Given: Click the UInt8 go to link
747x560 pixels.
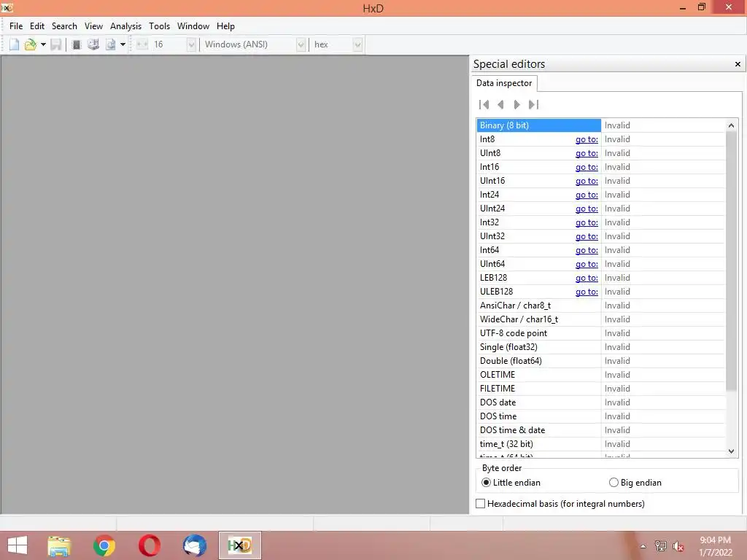Looking at the screenshot, I should (x=587, y=153).
